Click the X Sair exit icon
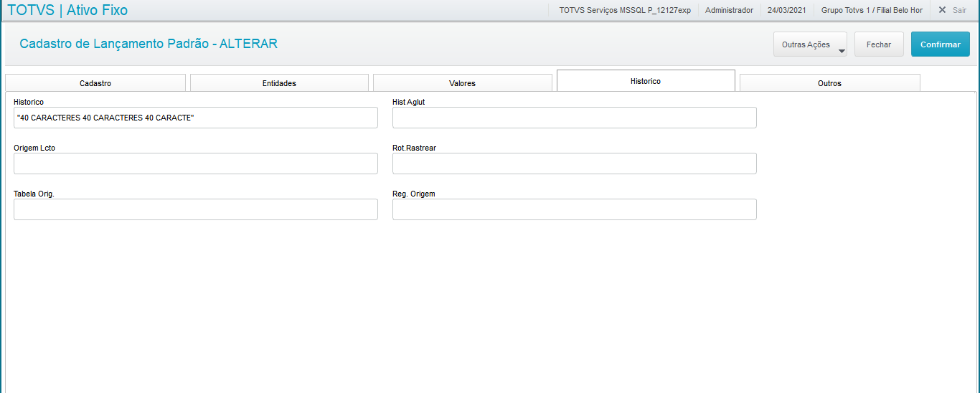The height and width of the screenshot is (393, 980). 943,10
